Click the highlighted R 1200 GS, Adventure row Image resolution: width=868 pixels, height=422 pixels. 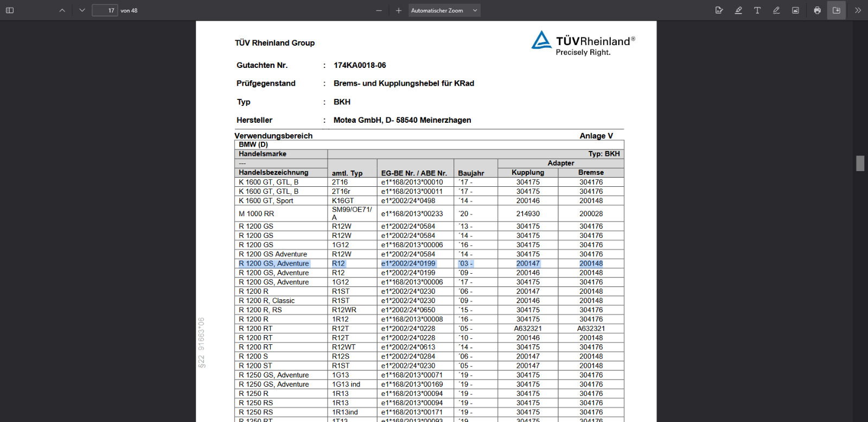click(274, 263)
